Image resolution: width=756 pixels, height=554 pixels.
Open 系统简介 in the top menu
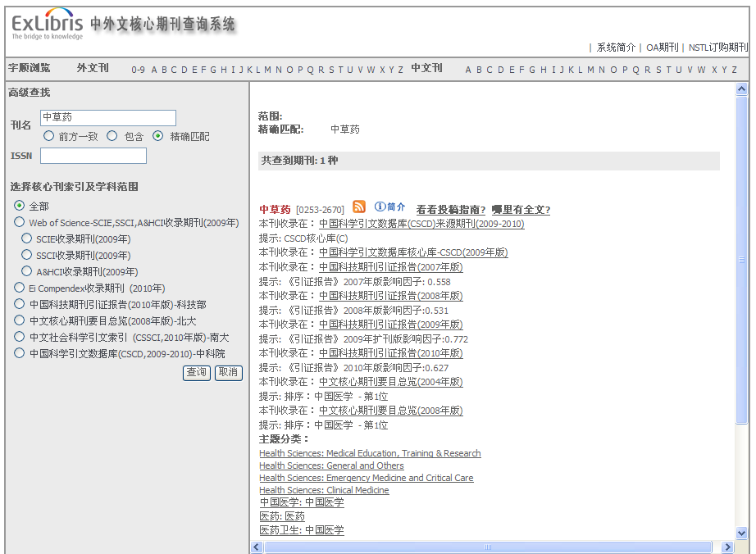(616, 48)
